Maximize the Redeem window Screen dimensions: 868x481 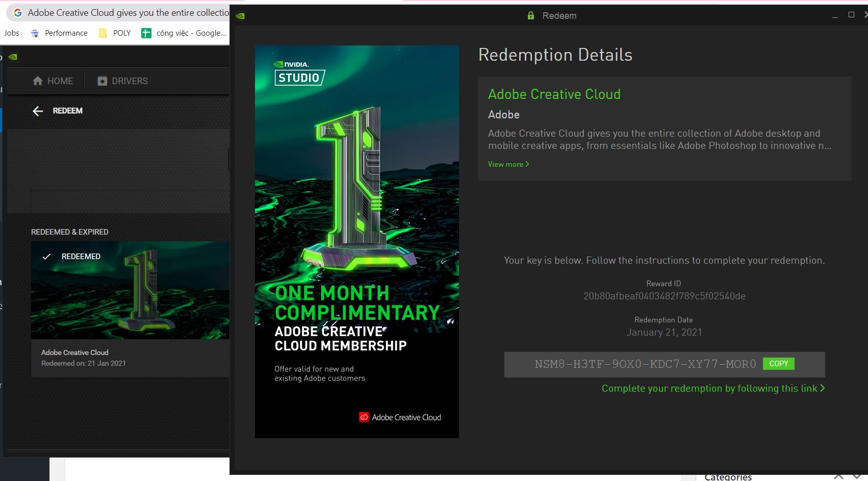(851, 15)
